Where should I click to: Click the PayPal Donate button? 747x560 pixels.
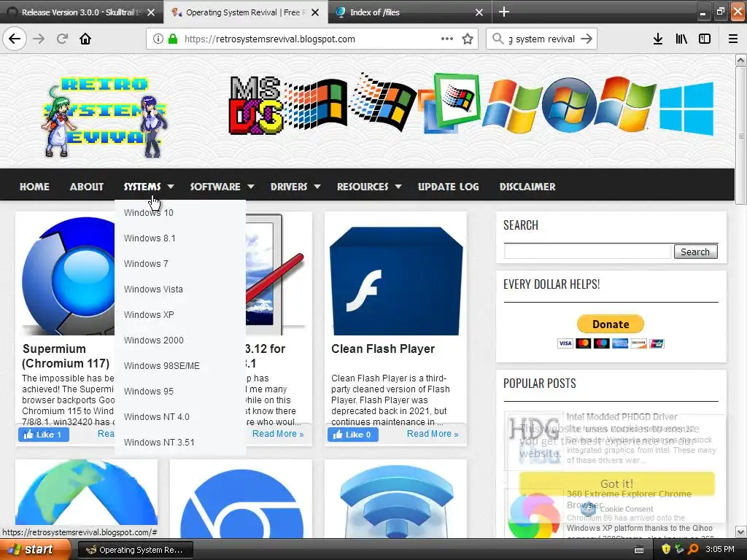(611, 324)
